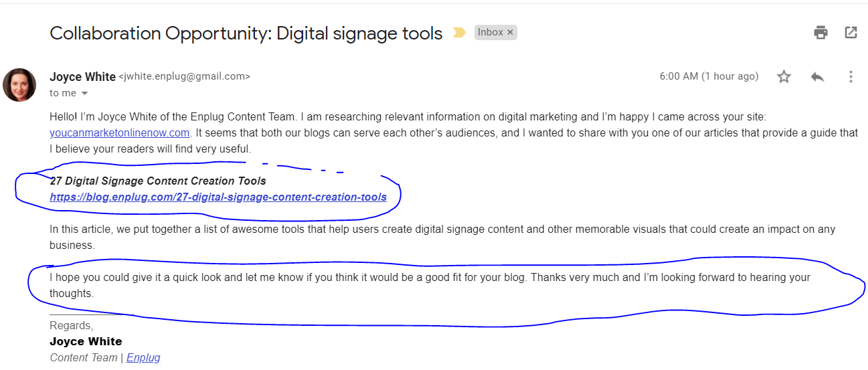Remove the Inbox label with its x
The height and width of the screenshot is (370, 868).
(510, 32)
